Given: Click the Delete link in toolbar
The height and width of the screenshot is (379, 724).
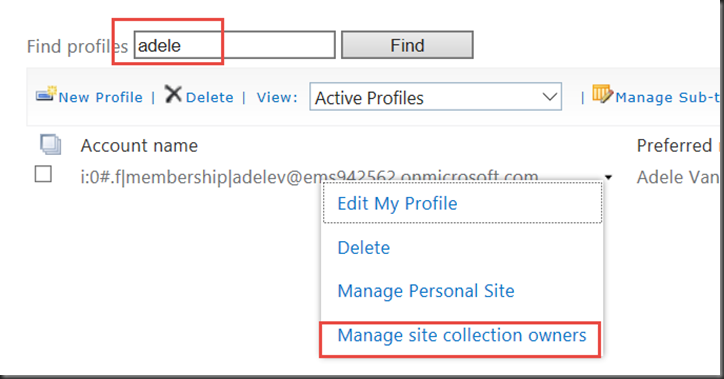Looking at the screenshot, I should (210, 97).
